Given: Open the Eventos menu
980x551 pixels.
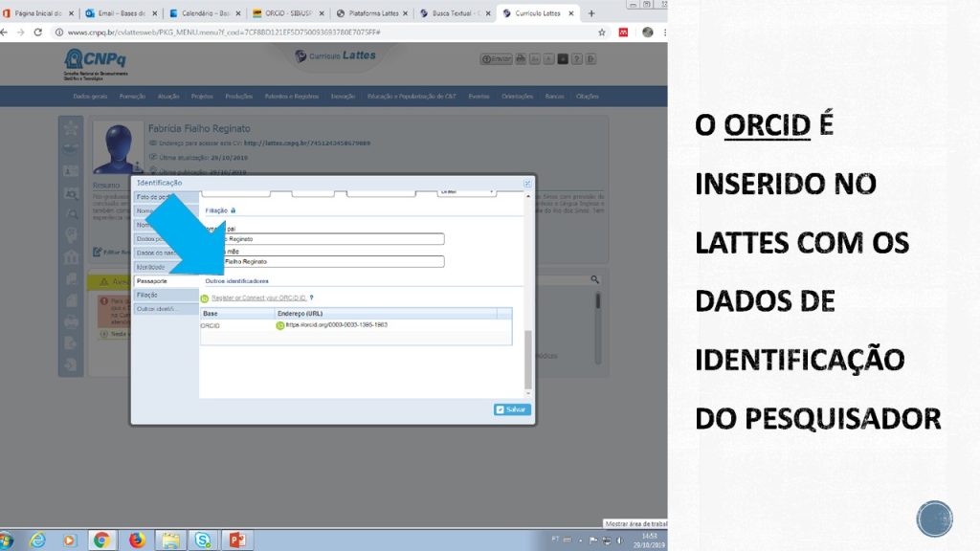Looking at the screenshot, I should pyautogui.click(x=479, y=97).
